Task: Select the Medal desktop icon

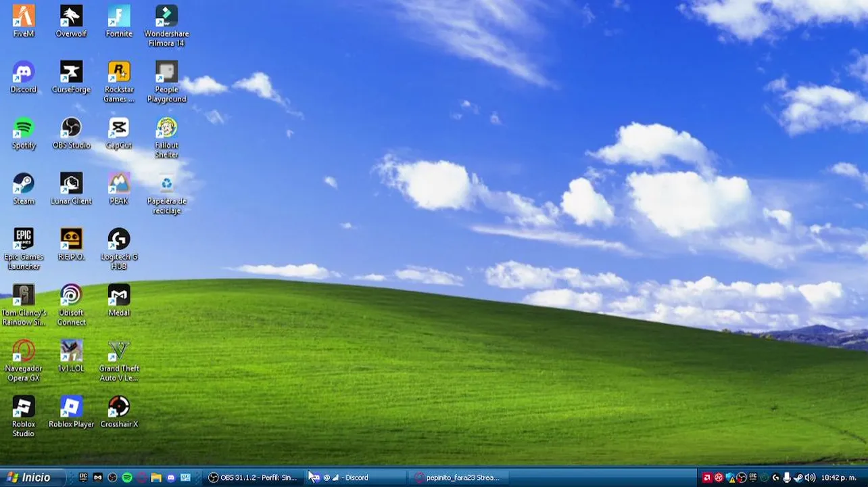Action: 119,301
